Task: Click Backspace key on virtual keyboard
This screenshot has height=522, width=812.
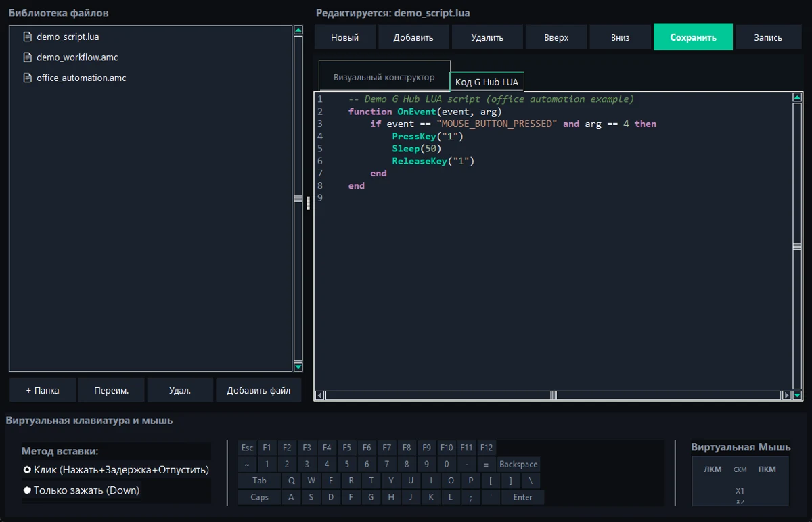Action: tap(518, 465)
